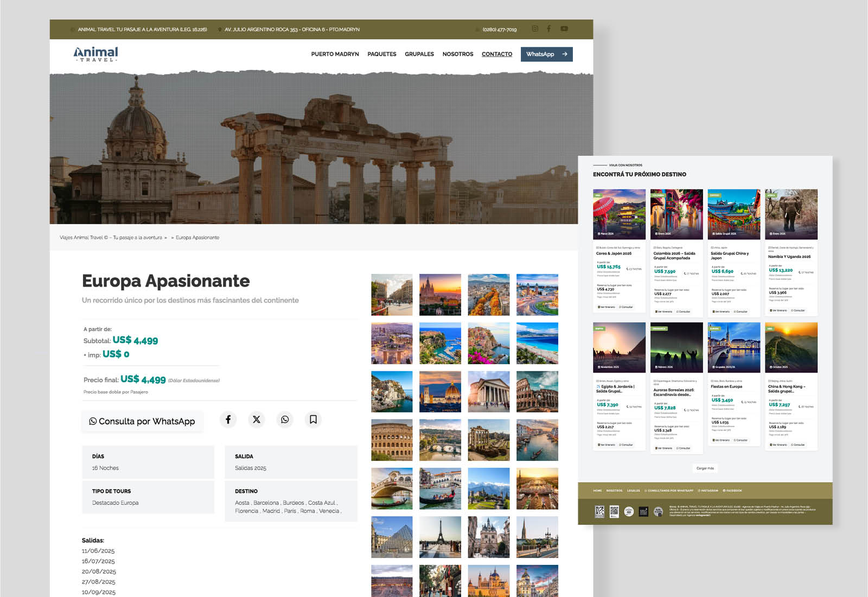Follow the Viajes Animal Travel breadcrumb link
The image size is (868, 597).
pos(111,238)
